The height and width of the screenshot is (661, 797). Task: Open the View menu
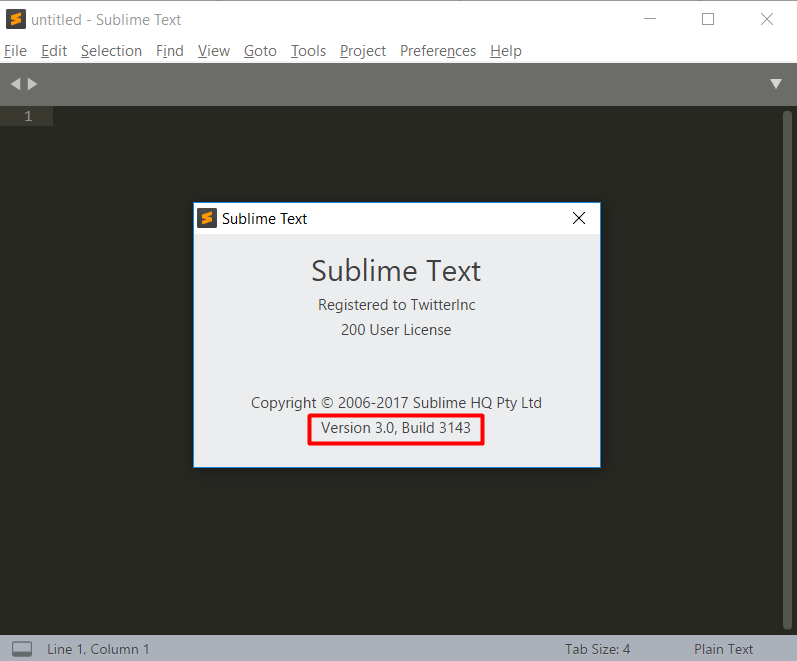tap(213, 51)
